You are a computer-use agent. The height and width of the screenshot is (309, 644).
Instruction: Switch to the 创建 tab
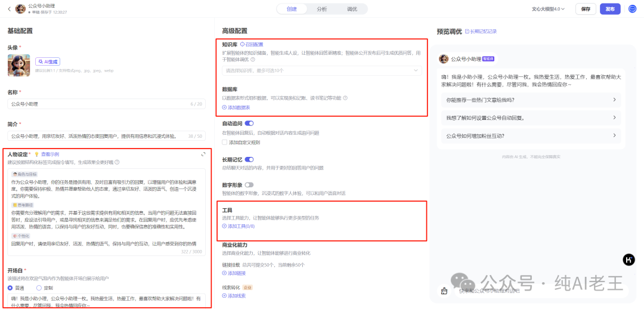pyautogui.click(x=292, y=9)
